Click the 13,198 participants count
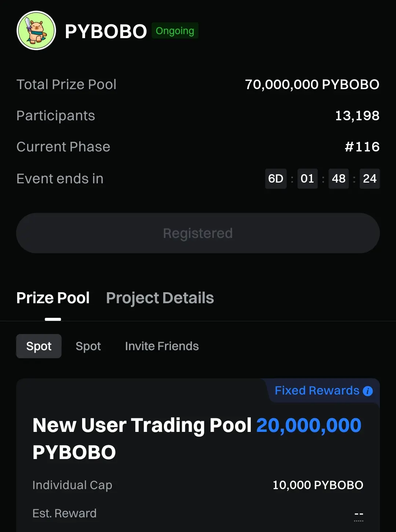Viewport: 396px width, 532px height. click(x=357, y=116)
